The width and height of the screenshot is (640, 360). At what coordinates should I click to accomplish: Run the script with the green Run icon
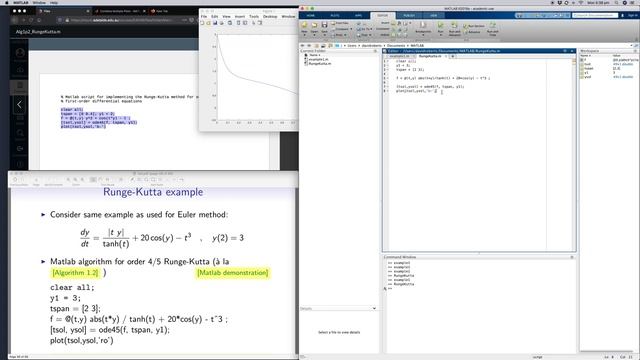click(x=440, y=25)
